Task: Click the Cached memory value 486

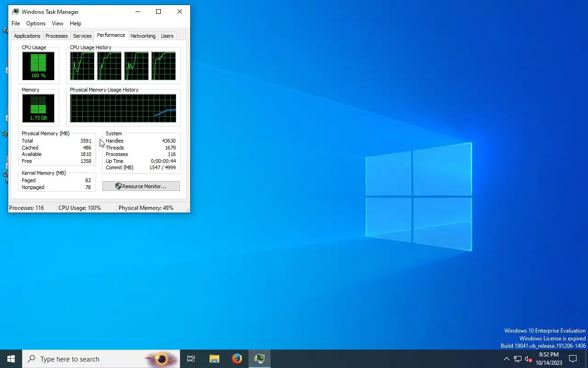Action: (x=87, y=148)
